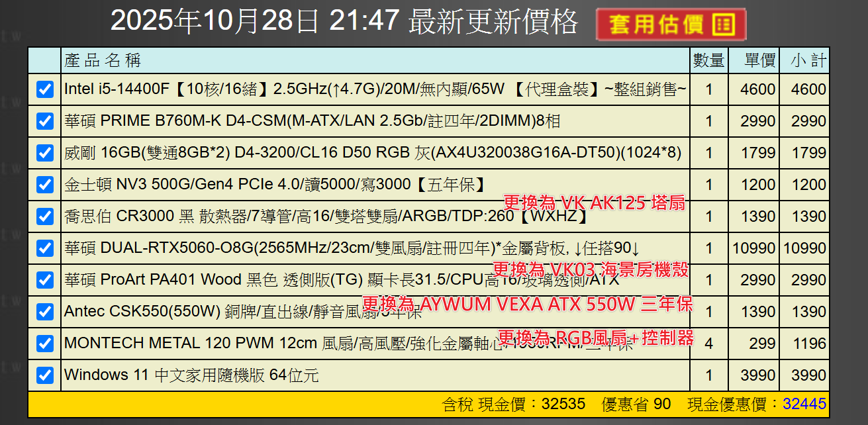The image size is (868, 425).
Task: Click quantity 4 in the MONTECH fan row
Action: pyautogui.click(x=709, y=344)
